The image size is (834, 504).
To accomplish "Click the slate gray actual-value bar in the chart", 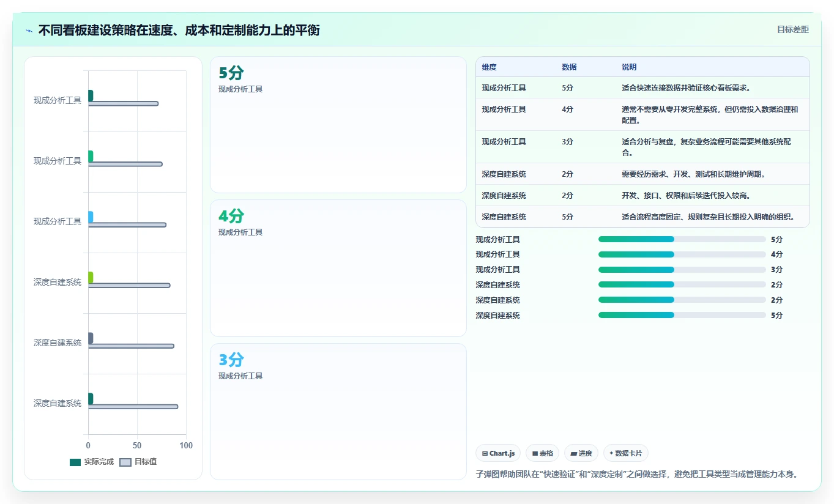I will click(x=91, y=338).
